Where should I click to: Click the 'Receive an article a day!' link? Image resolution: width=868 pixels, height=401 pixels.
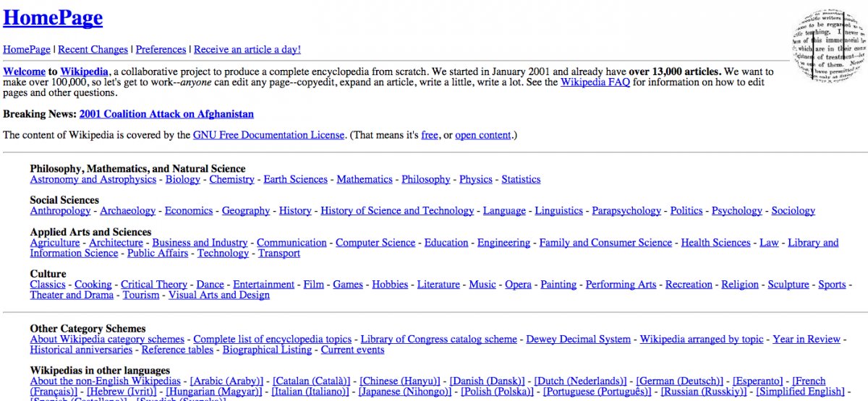tap(247, 50)
